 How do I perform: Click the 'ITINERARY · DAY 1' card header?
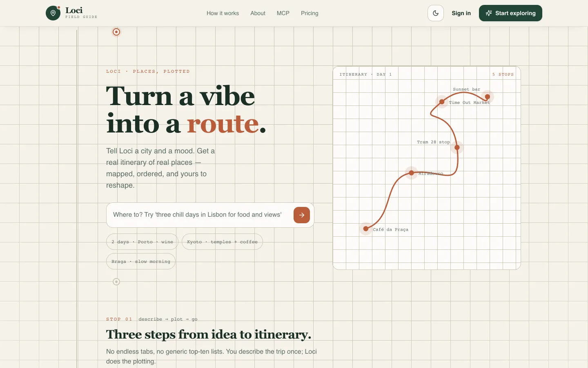[365, 74]
